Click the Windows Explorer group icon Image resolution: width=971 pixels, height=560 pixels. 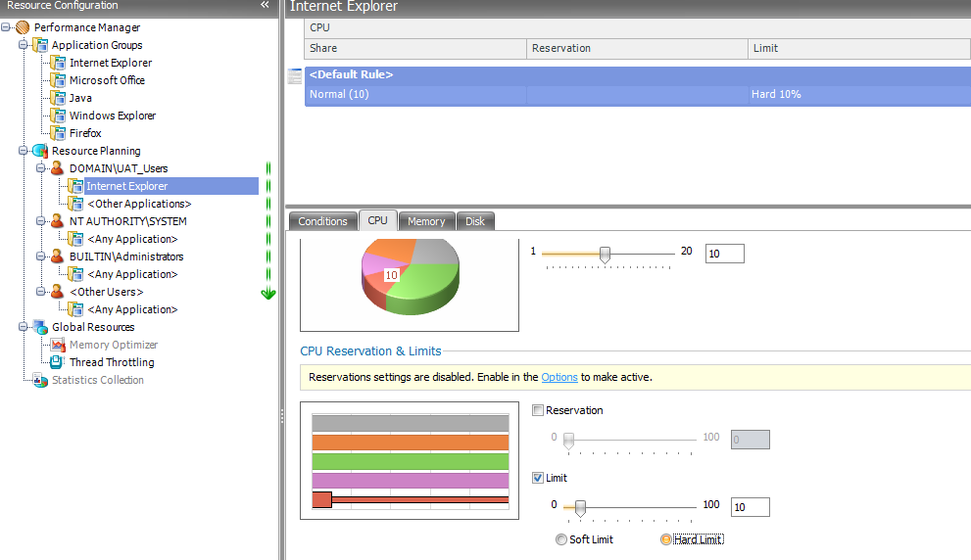(58, 116)
